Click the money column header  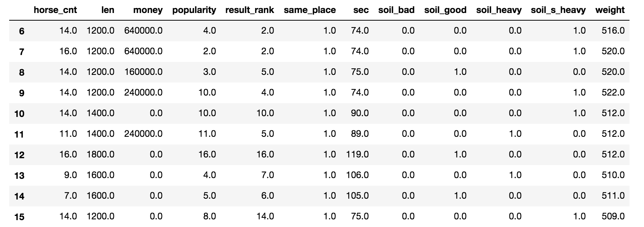[147, 10]
